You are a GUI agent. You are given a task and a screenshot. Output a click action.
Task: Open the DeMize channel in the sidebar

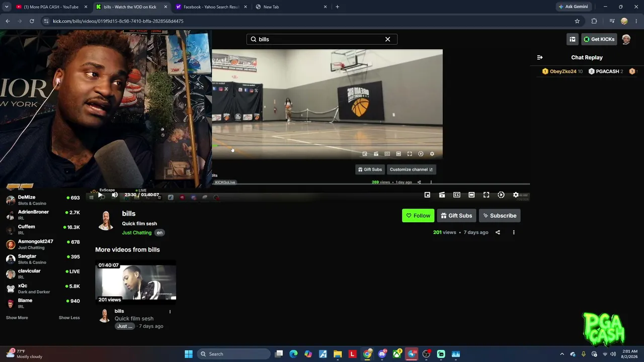[43, 200]
